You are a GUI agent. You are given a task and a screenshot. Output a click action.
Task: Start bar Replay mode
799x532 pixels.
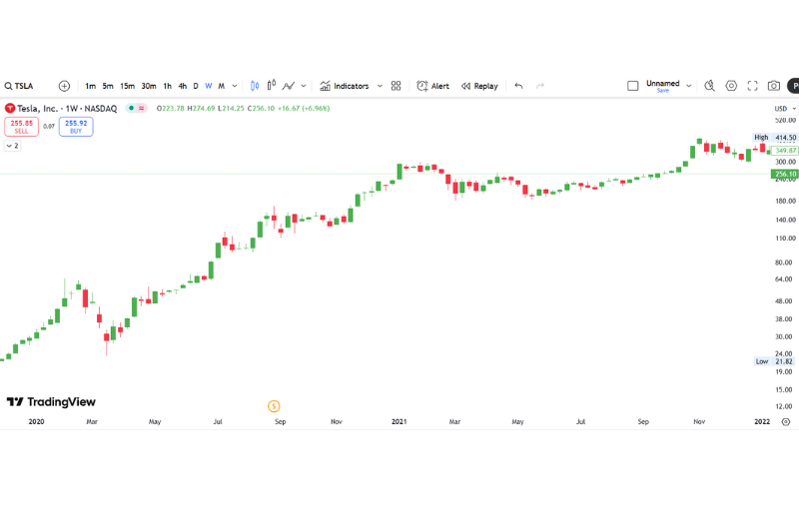pos(479,86)
